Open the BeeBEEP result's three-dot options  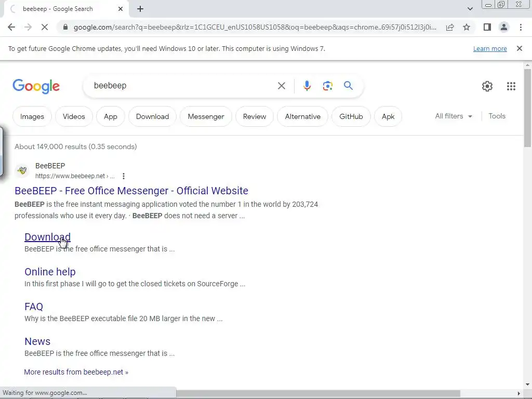pyautogui.click(x=124, y=176)
